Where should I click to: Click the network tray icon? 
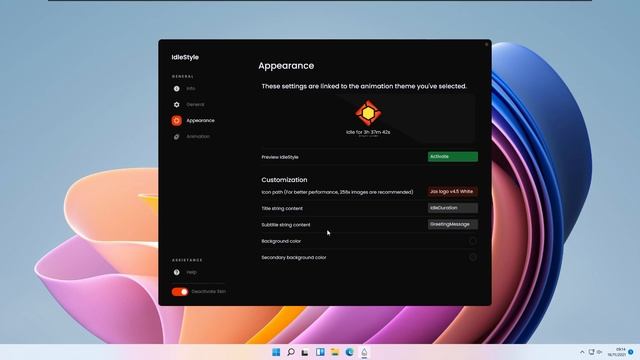coord(591,352)
